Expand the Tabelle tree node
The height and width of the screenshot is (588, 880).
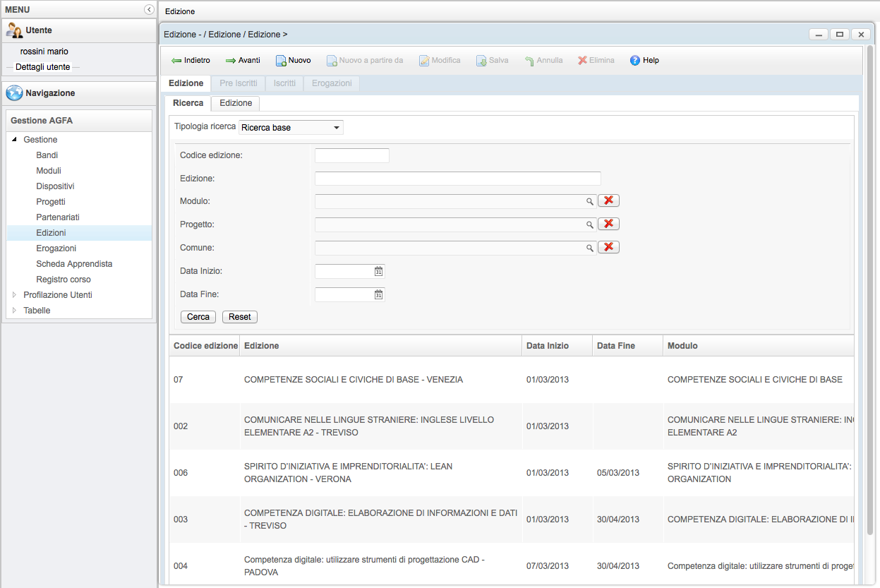tap(14, 311)
